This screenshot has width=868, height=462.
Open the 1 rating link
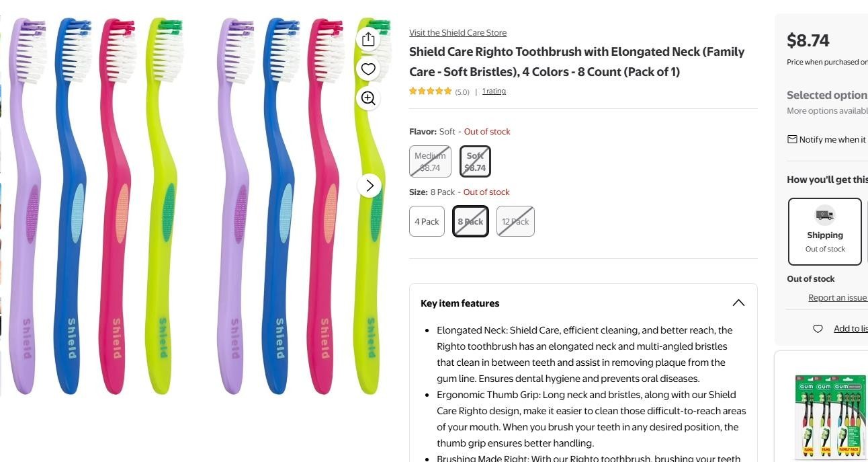point(494,91)
